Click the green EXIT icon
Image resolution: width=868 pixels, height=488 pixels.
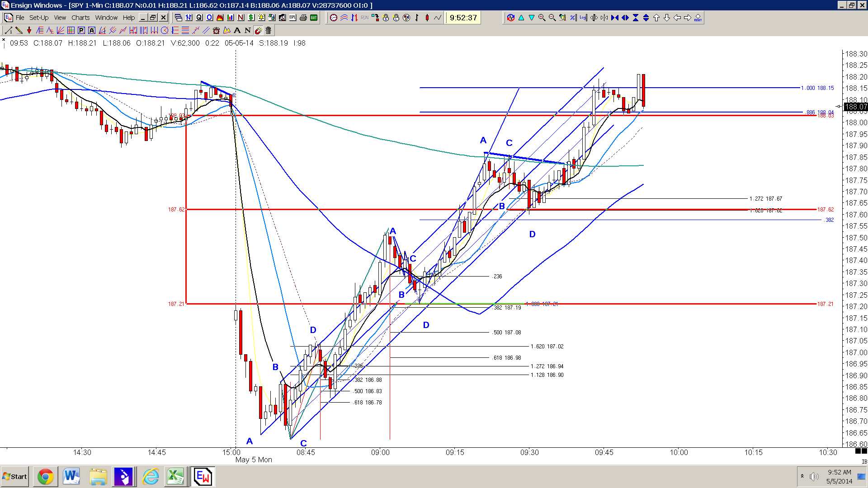point(314,18)
